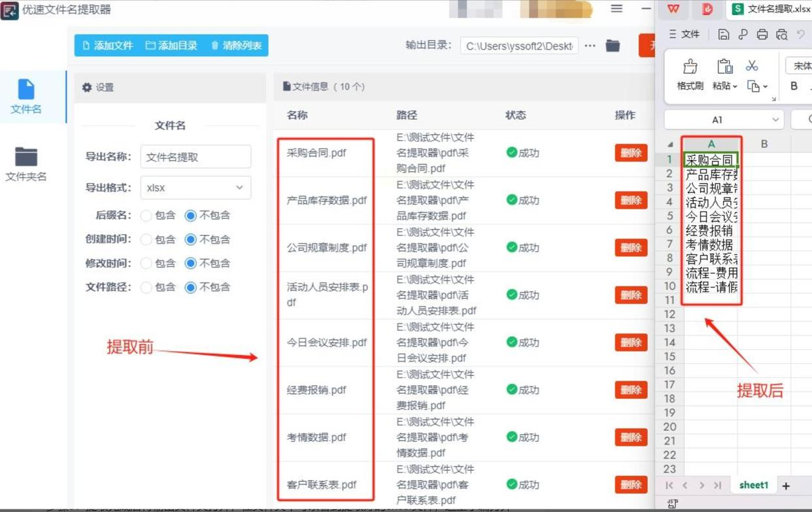
Task: Delete the 经费报销.pdf row
Action: [x=631, y=390]
